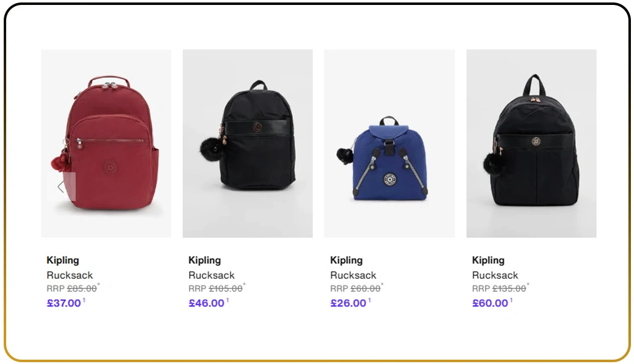
Task: Click the Kipling brand name above £60.00
Action: (488, 260)
